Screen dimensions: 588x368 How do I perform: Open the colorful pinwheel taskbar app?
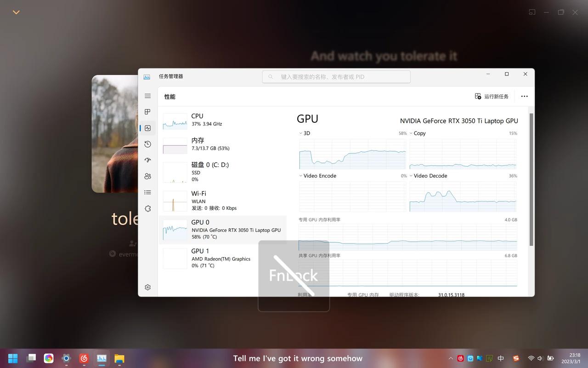49,358
